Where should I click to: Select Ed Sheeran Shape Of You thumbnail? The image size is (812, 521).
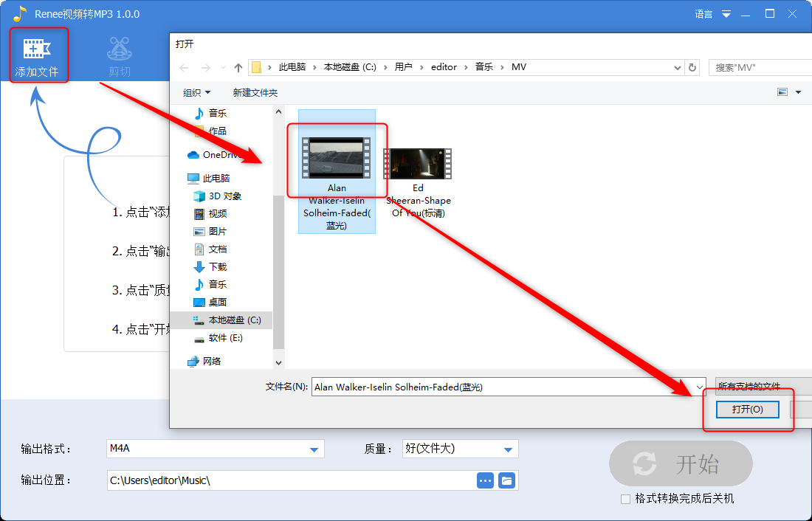(417, 164)
